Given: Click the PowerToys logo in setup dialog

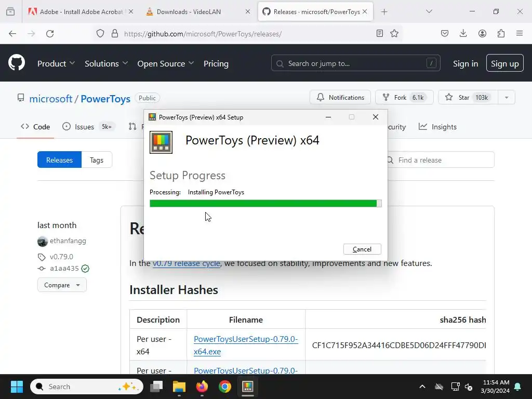Looking at the screenshot, I should [161, 142].
